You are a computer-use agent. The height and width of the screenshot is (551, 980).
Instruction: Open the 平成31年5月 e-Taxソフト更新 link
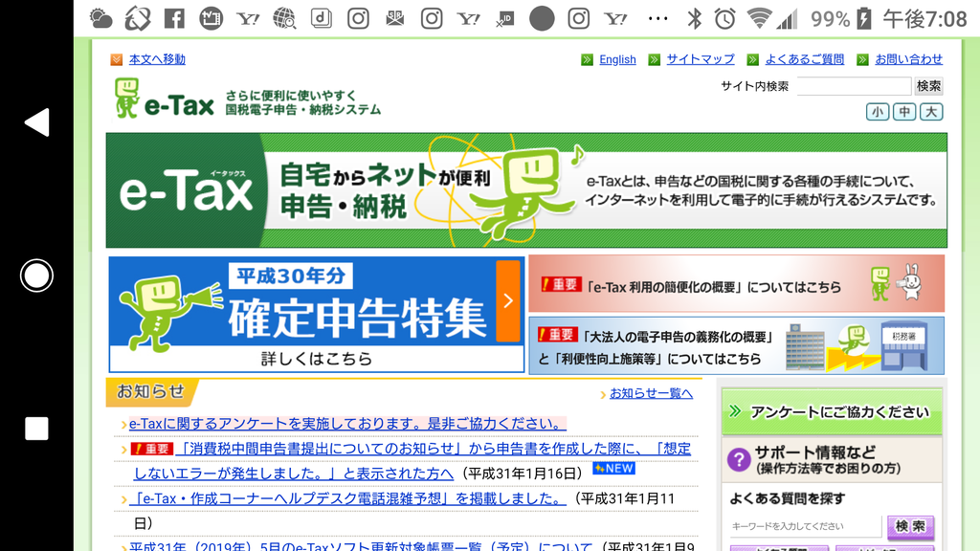pos(361,546)
